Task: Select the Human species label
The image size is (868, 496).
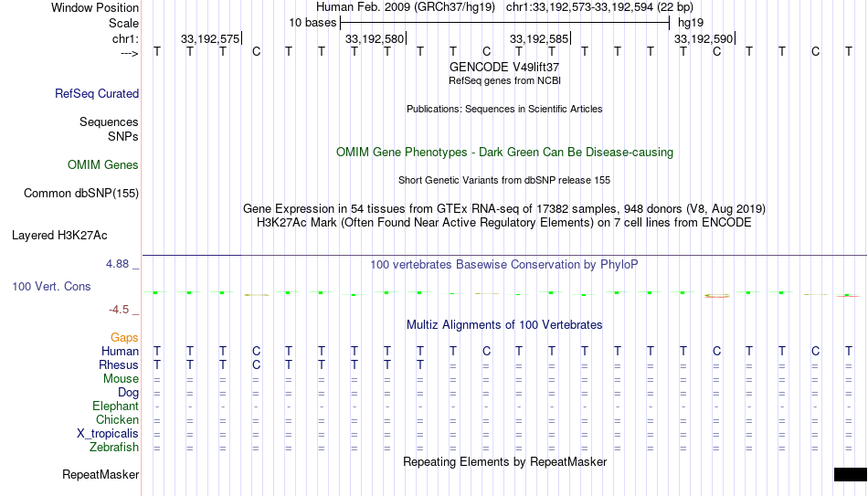Action: point(120,351)
